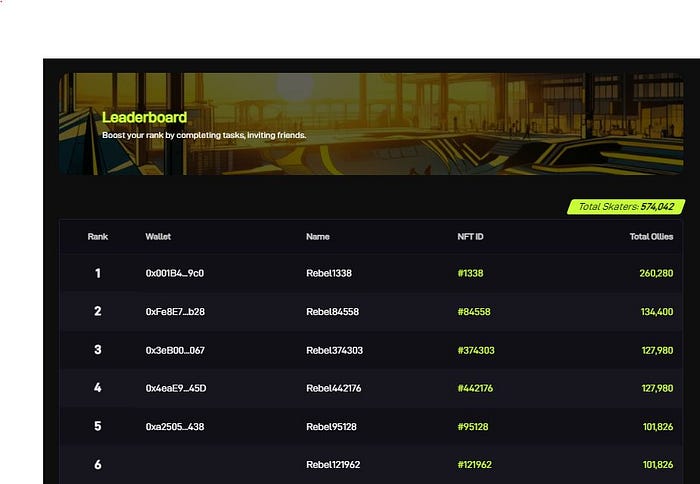This screenshot has width=700, height=484.
Task: Select wallet 0xa2505...438
Action: [175, 427]
